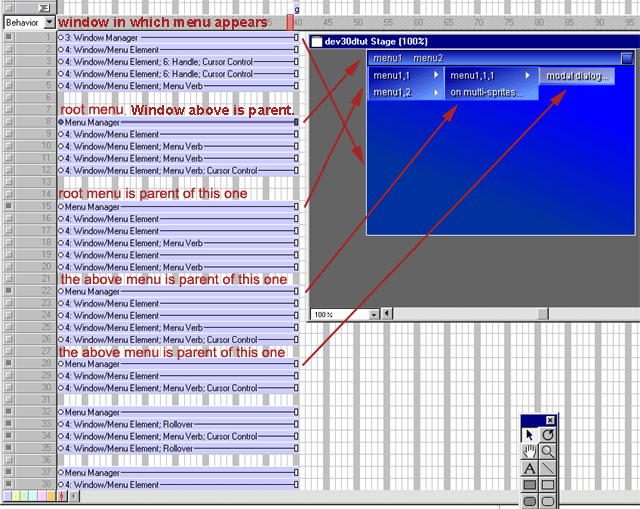
Task: Toggle mute button for channel 8
Action: tap(9, 122)
